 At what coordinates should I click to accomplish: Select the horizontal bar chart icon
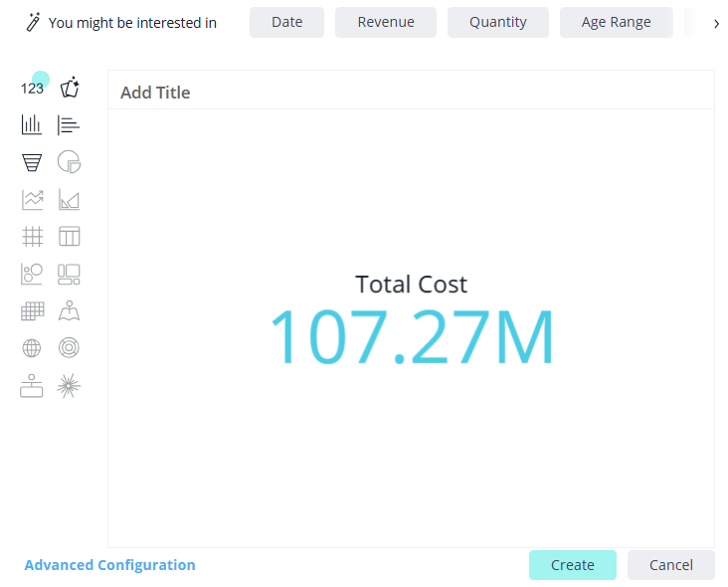point(69,125)
